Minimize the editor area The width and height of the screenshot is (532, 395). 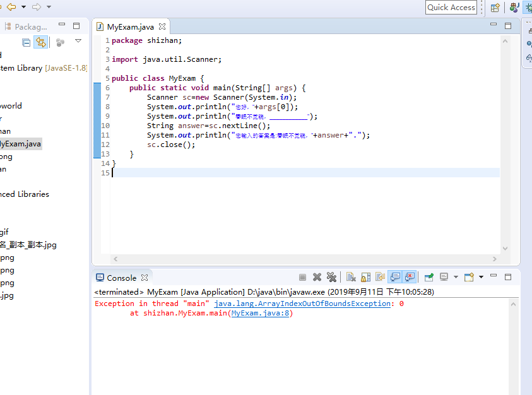tap(494, 25)
